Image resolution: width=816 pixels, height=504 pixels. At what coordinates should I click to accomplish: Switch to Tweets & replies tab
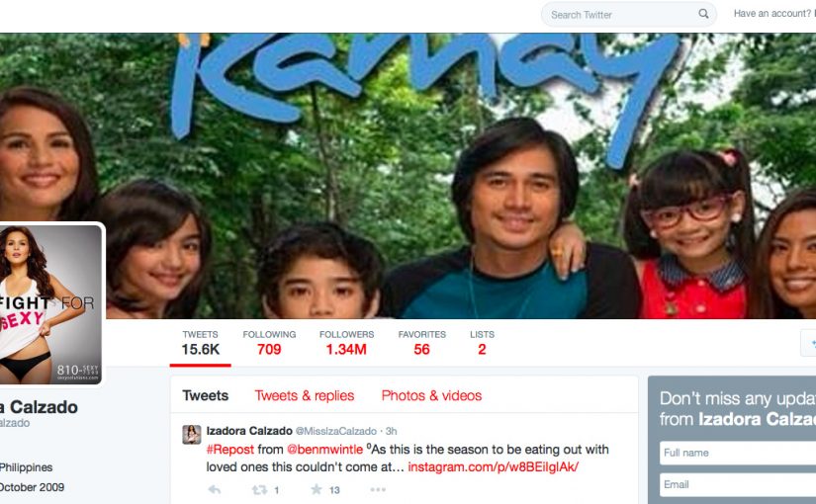pyautogui.click(x=305, y=396)
